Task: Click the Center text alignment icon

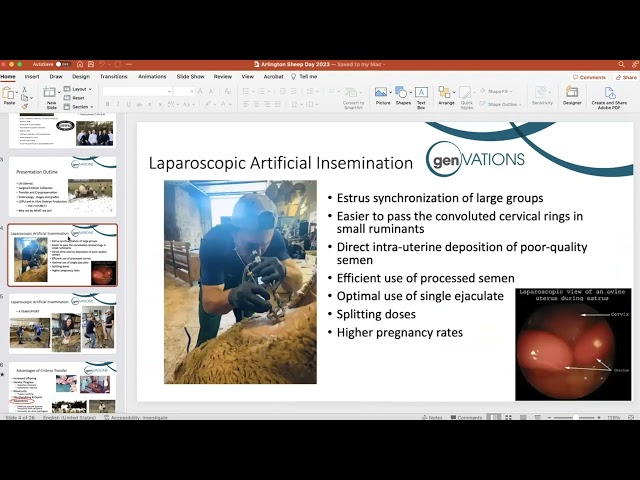Action: point(257,104)
